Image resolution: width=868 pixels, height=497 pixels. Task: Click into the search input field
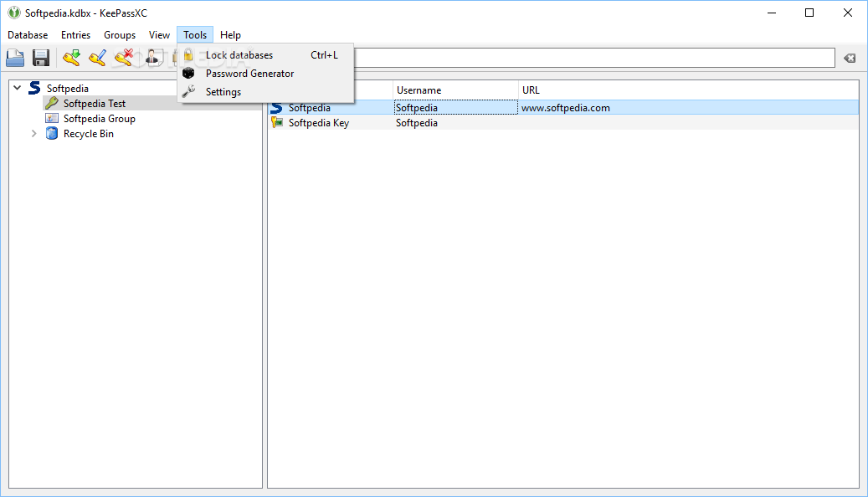[594, 58]
